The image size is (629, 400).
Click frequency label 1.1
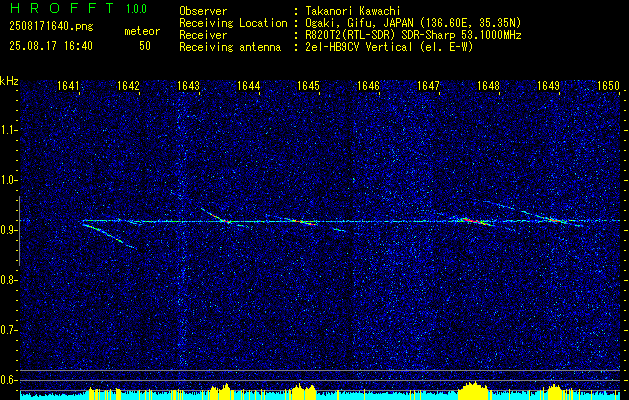[x=8, y=130]
